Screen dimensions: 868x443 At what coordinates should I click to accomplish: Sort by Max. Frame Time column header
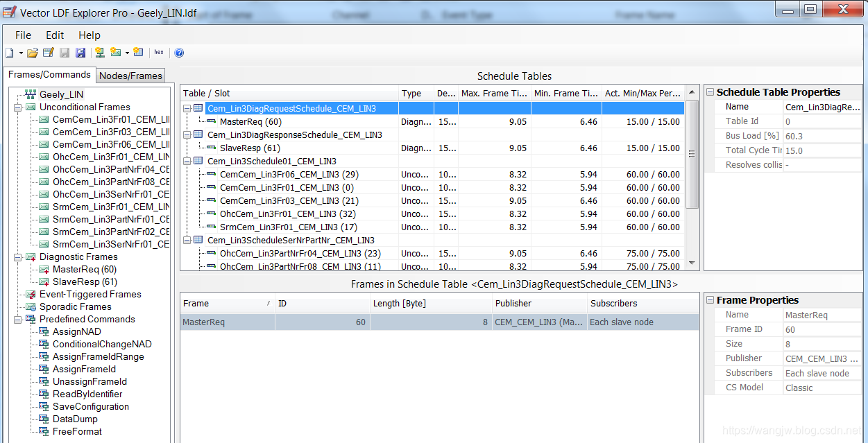pos(495,94)
